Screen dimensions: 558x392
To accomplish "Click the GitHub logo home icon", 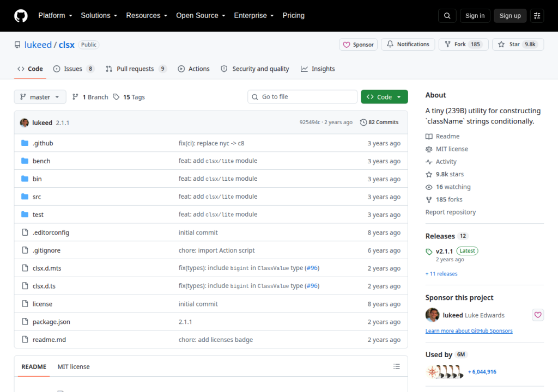I will point(21,16).
